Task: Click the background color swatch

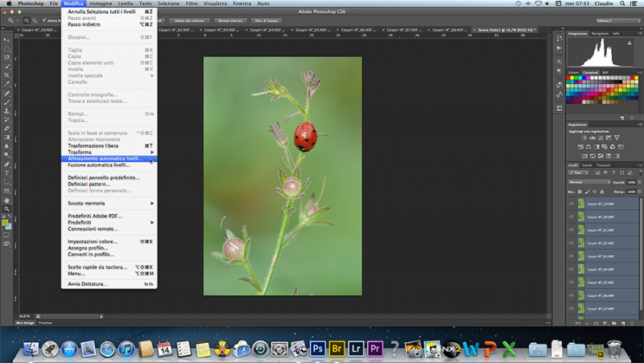Action: pyautogui.click(x=9, y=227)
